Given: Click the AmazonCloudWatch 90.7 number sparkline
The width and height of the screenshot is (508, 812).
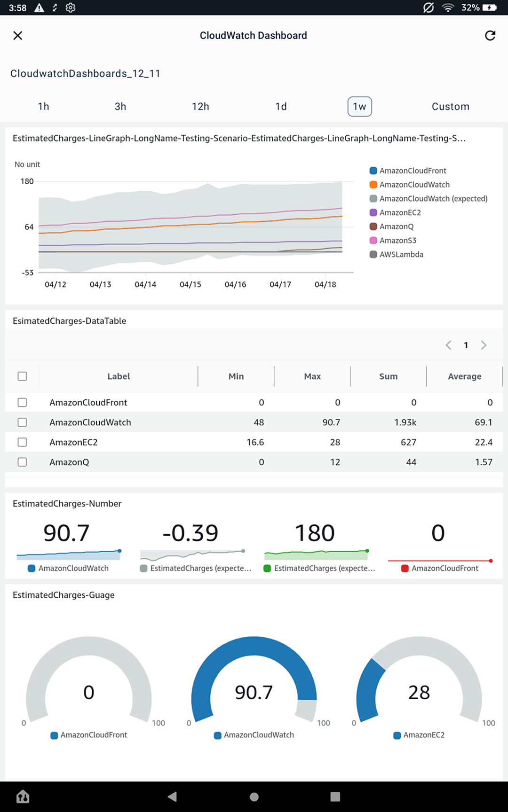Looking at the screenshot, I should (69, 555).
